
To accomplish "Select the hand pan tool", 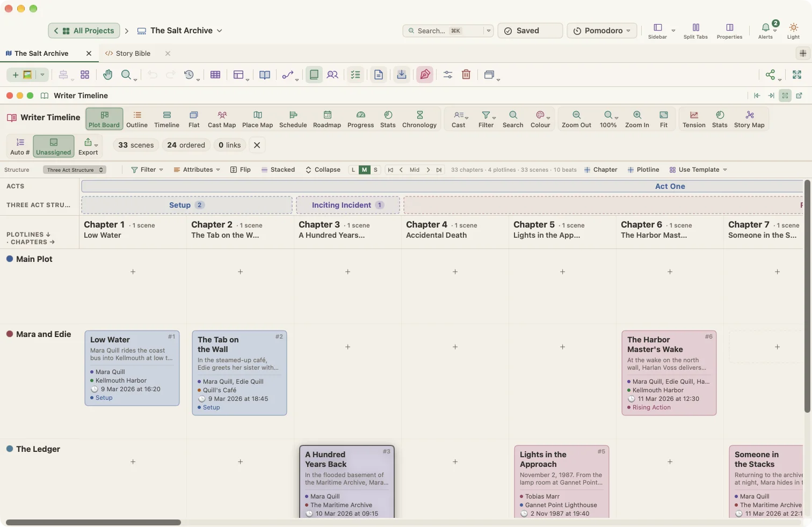I will (x=108, y=75).
